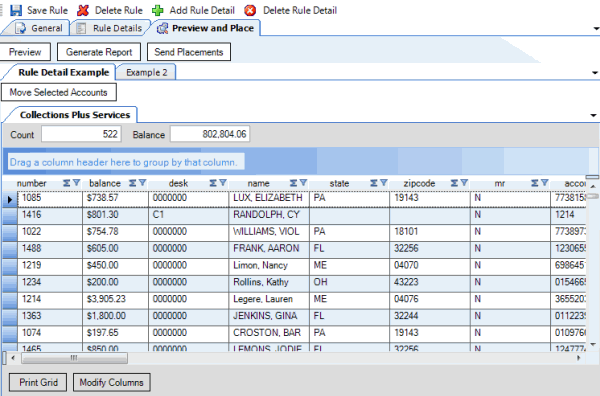Click Save Rule in the toolbar

(39, 10)
